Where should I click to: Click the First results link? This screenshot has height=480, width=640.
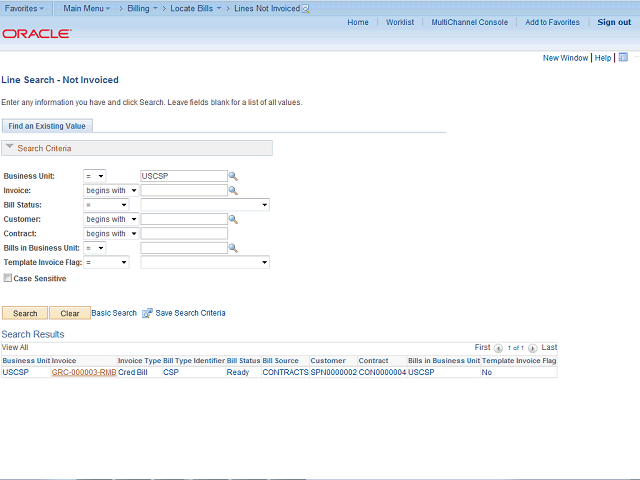[482, 347]
